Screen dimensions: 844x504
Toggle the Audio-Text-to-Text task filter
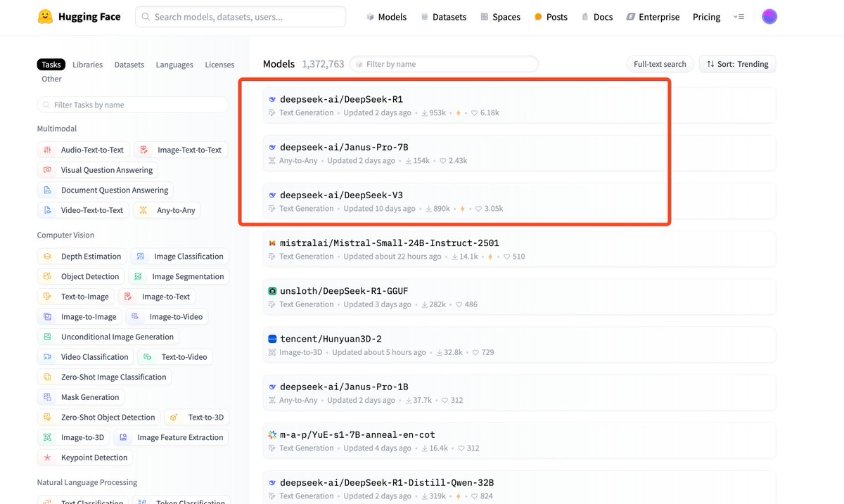[83, 150]
